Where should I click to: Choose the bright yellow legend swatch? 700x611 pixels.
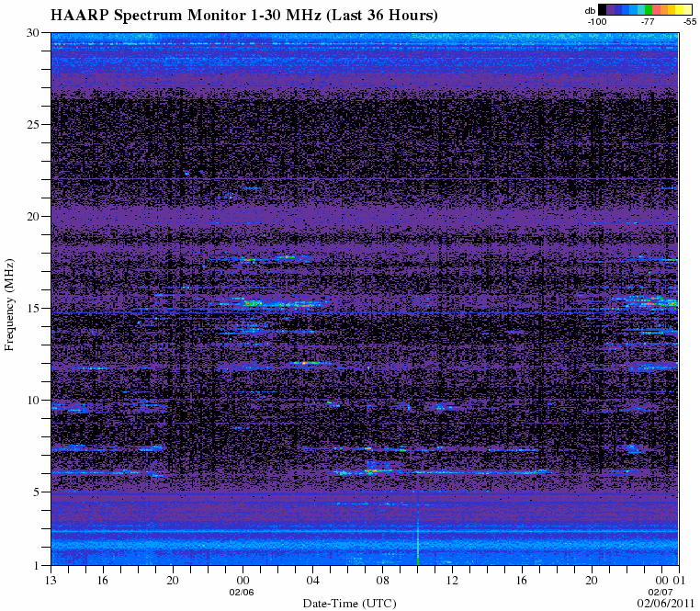click(x=680, y=9)
